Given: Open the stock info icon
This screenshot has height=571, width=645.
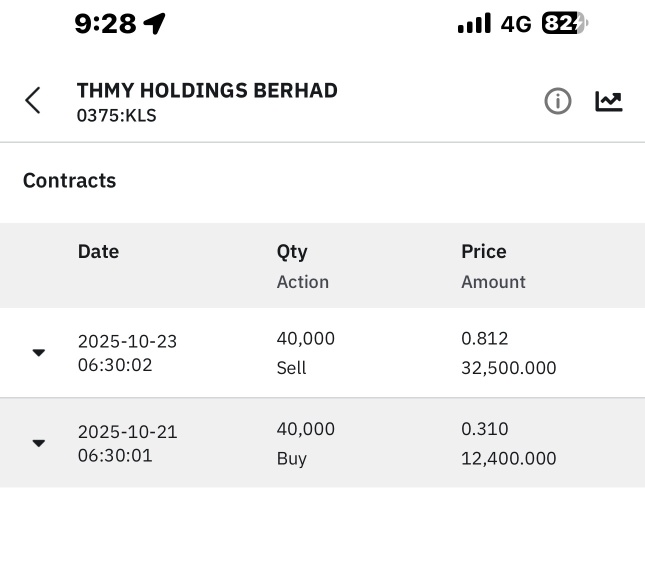Looking at the screenshot, I should tap(558, 101).
